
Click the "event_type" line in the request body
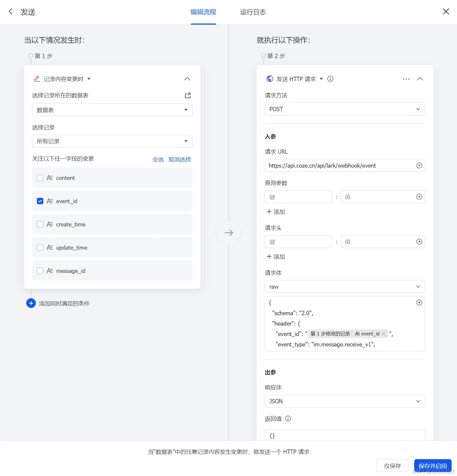(325, 344)
